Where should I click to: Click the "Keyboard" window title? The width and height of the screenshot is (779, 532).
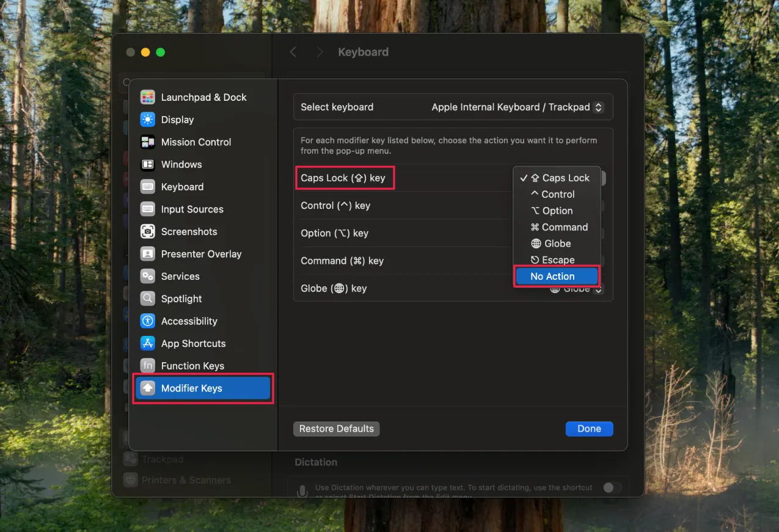pos(364,53)
